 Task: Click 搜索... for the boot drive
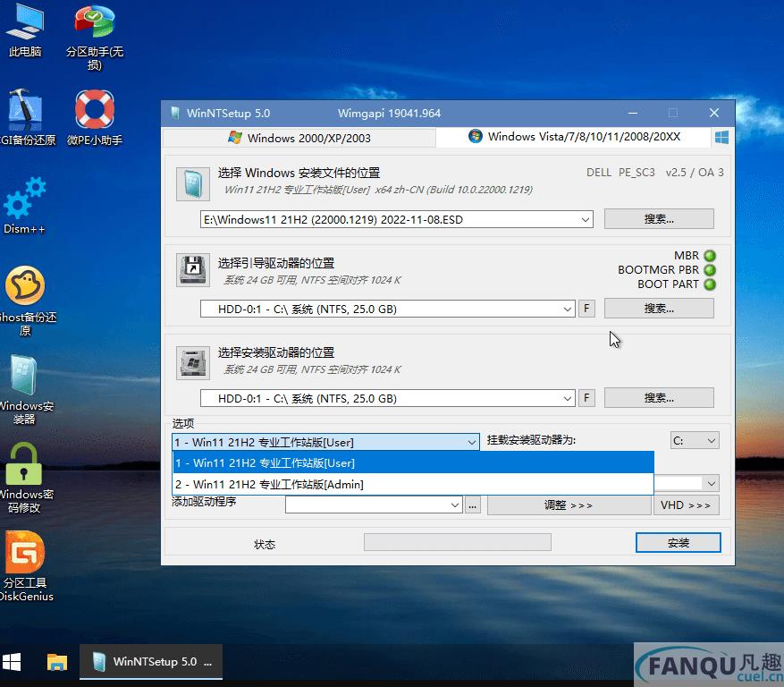click(x=659, y=309)
